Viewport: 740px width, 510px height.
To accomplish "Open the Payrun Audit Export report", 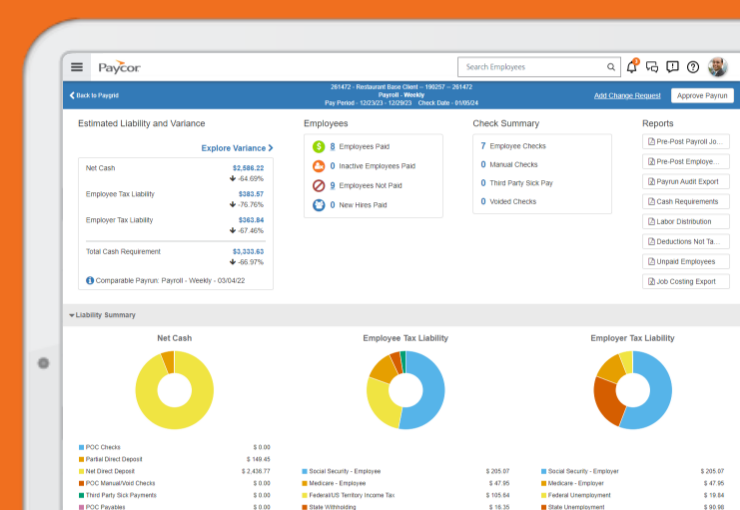I will [x=686, y=182].
